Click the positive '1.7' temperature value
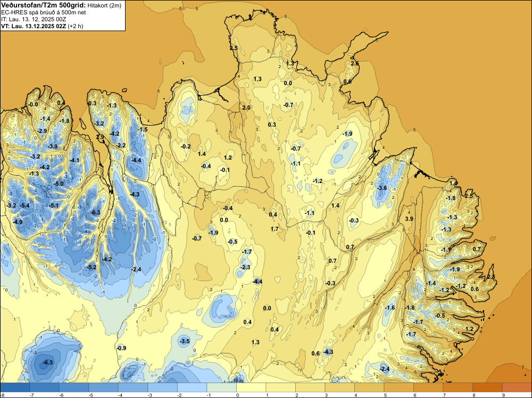The width and height of the screenshot is (532, 398). pyautogui.click(x=275, y=229)
